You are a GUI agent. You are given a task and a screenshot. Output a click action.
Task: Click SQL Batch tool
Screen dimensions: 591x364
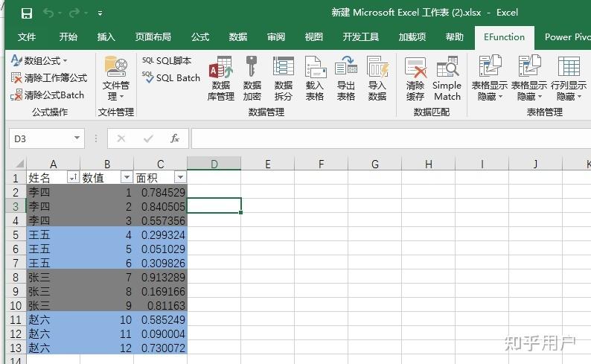tap(171, 77)
